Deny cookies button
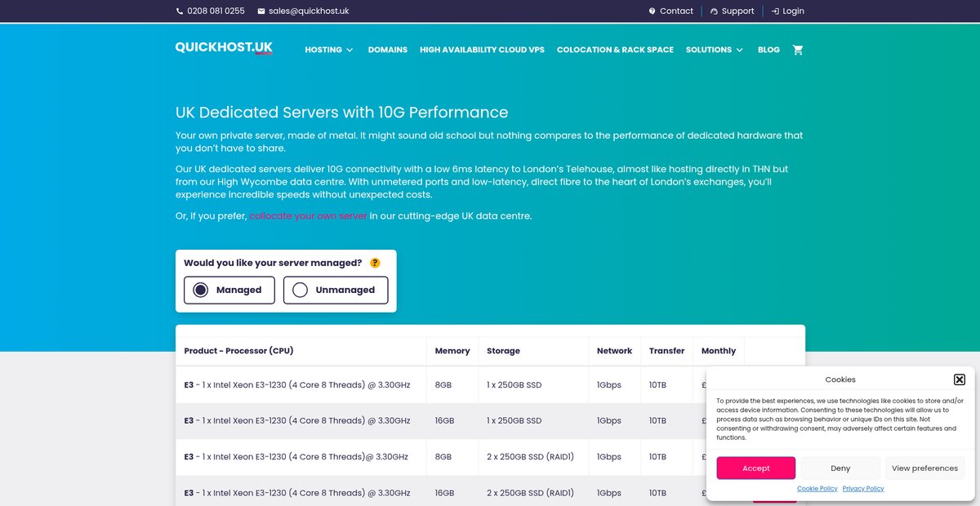The width and height of the screenshot is (980, 506). (x=840, y=468)
